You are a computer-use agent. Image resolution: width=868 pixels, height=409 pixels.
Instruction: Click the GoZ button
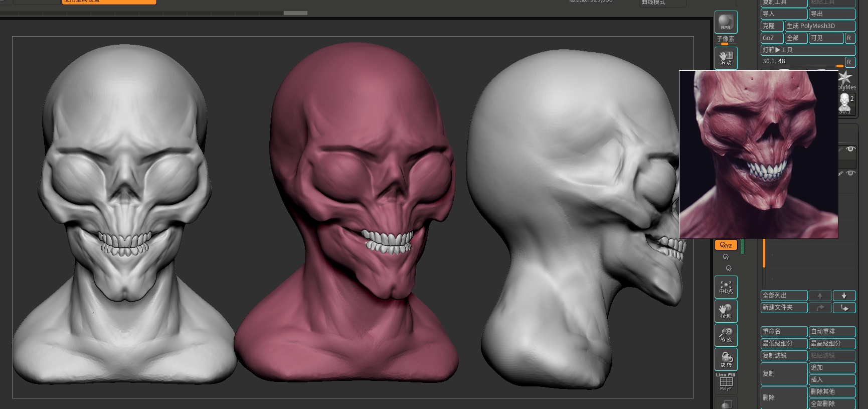point(772,38)
